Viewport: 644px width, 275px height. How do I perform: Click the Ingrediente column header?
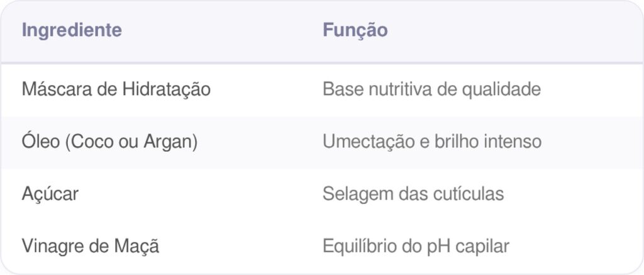tap(72, 30)
